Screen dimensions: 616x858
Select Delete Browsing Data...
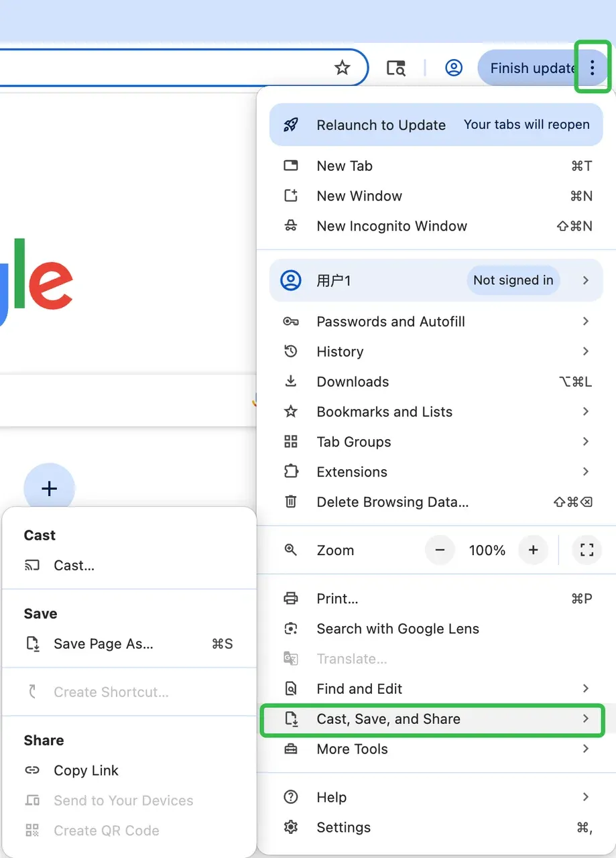tap(436, 502)
